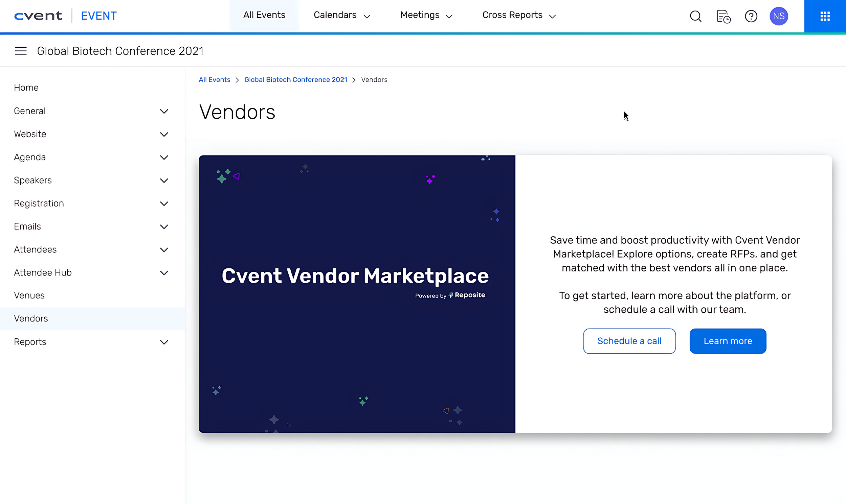Click the Global Biotech Conference 2021 breadcrumb
This screenshot has height=504, width=846.
[295, 79]
